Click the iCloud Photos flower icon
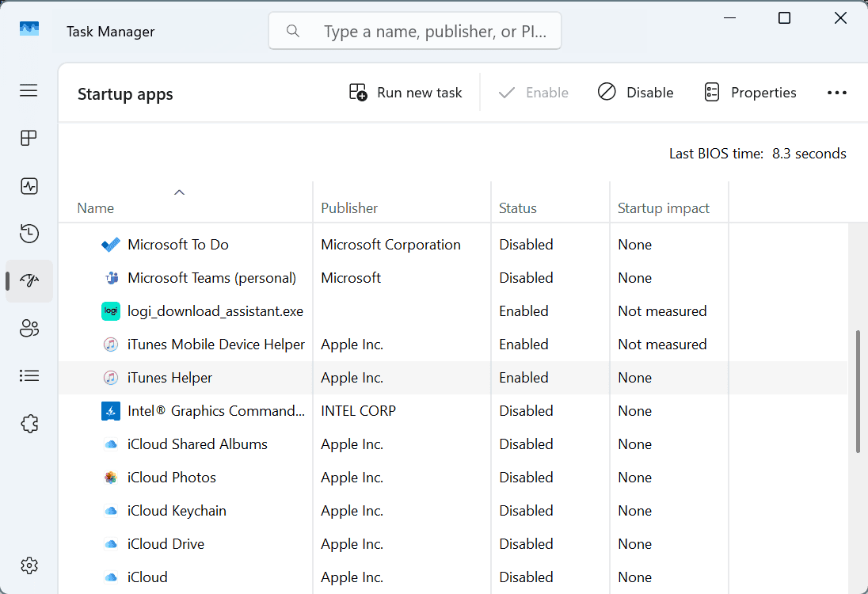 pos(111,478)
